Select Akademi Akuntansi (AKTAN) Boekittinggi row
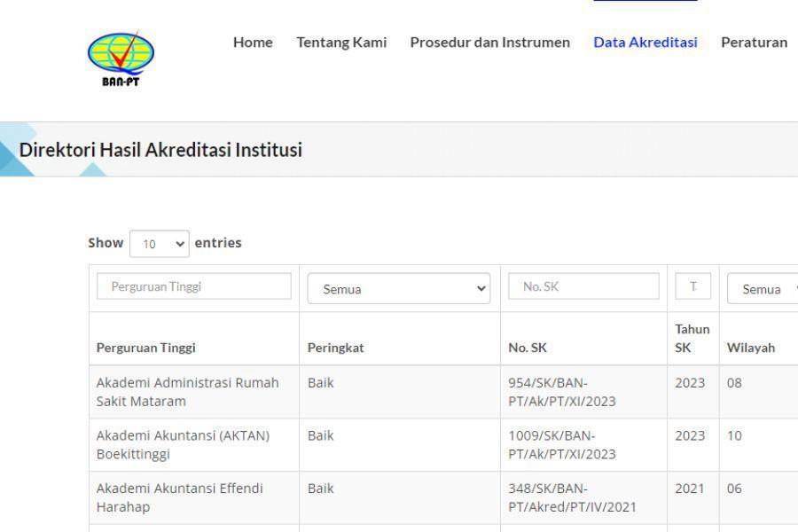798x532 pixels. point(443,445)
